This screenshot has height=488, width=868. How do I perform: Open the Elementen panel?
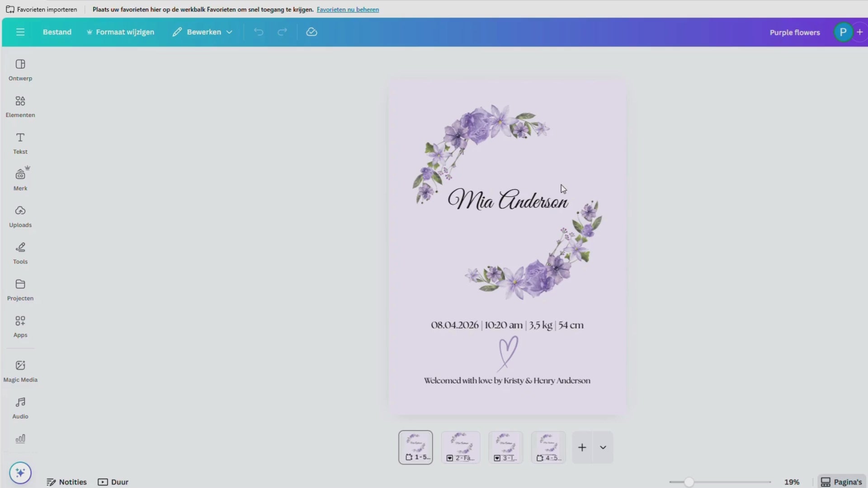coord(20,107)
